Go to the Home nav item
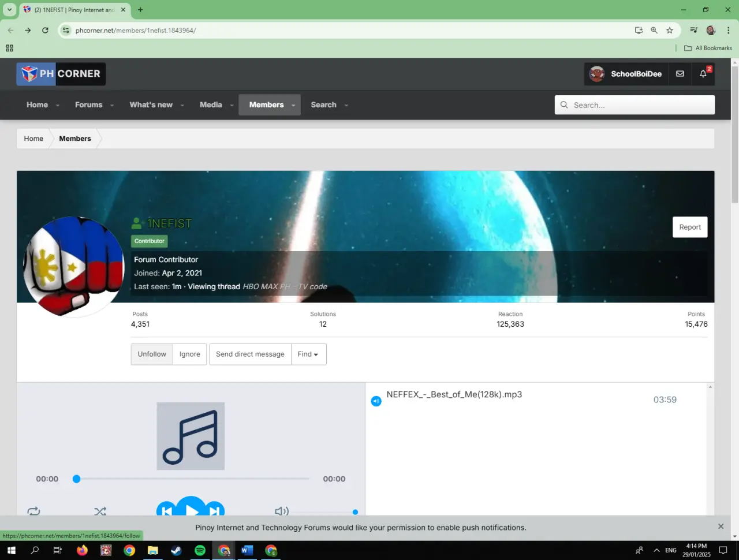This screenshot has height=560, width=739. (x=37, y=105)
